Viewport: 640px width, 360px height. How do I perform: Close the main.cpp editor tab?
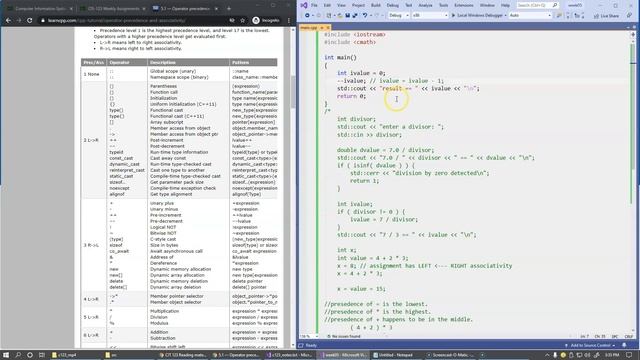click(327, 27)
